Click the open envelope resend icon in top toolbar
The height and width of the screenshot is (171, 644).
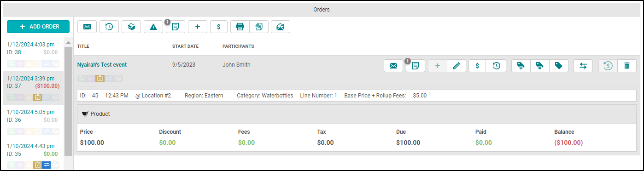(x=281, y=27)
